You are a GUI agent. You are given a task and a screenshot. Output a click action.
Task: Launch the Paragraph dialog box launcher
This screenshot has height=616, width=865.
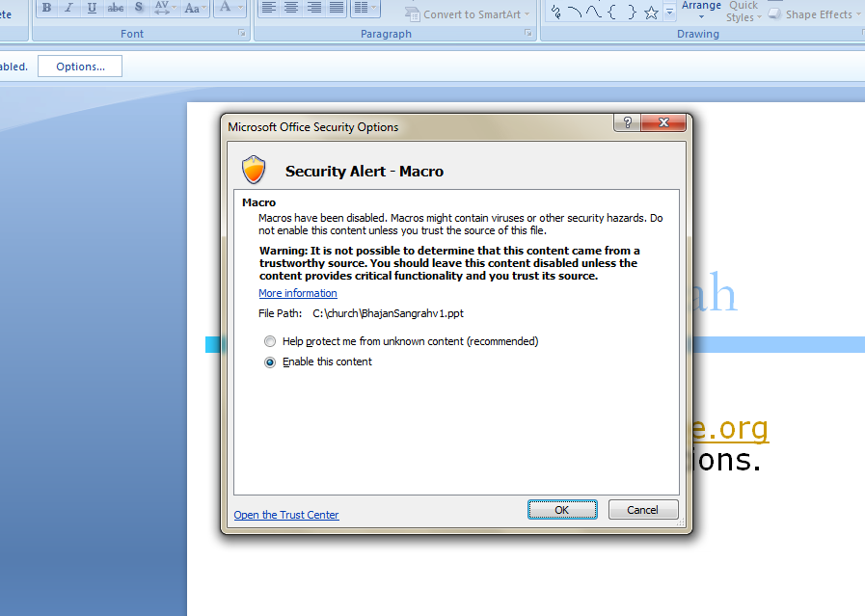[x=527, y=33]
